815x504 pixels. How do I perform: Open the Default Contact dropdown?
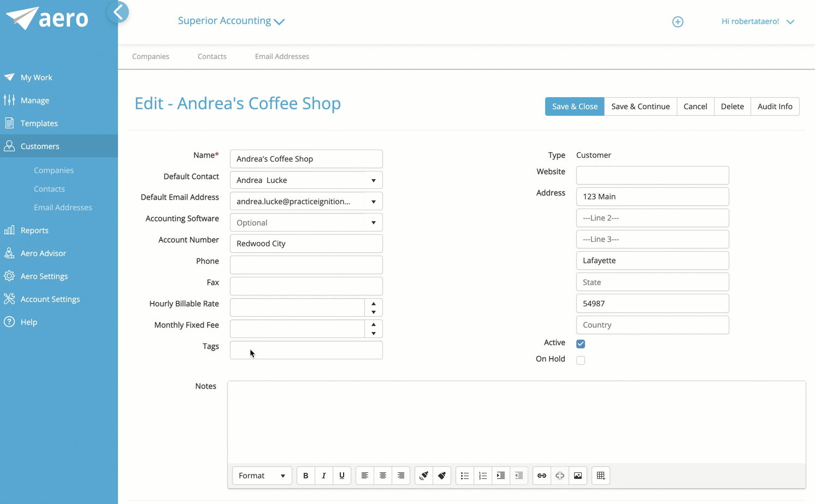tap(374, 180)
